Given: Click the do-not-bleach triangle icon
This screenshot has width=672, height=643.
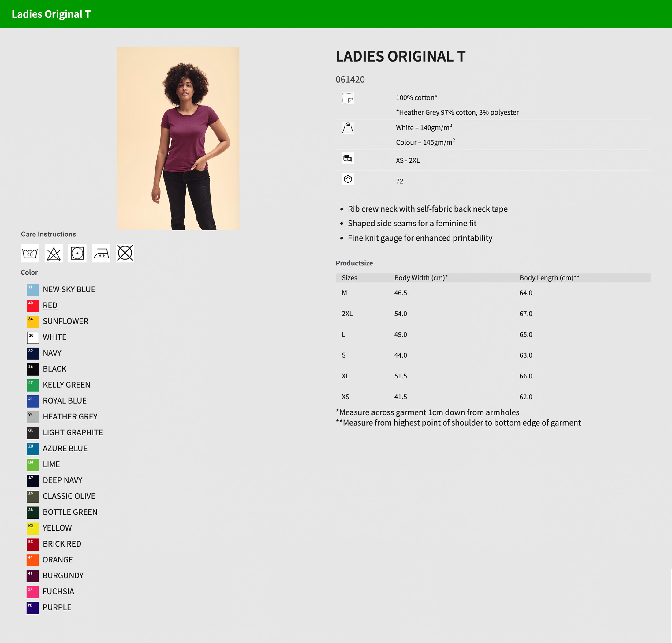Looking at the screenshot, I should pyautogui.click(x=54, y=253).
